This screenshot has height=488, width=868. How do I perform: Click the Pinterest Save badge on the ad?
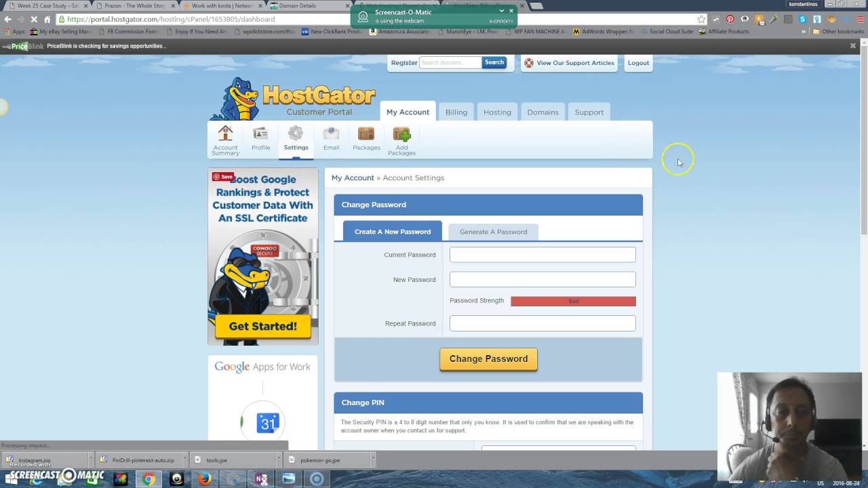223,176
